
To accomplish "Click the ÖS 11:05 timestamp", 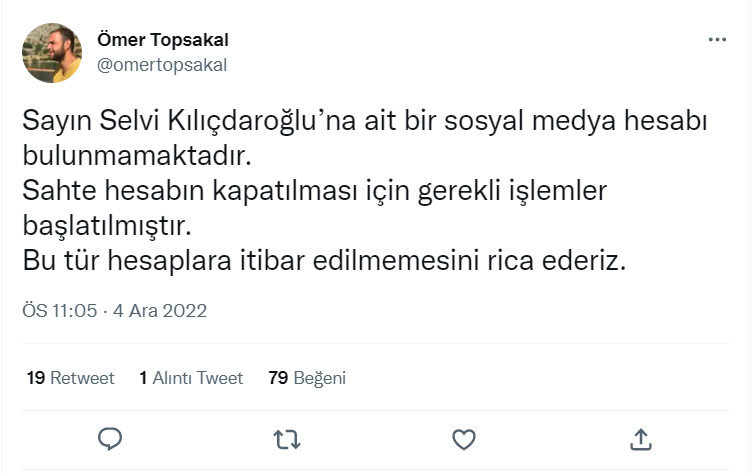I will pyautogui.click(x=59, y=311).
